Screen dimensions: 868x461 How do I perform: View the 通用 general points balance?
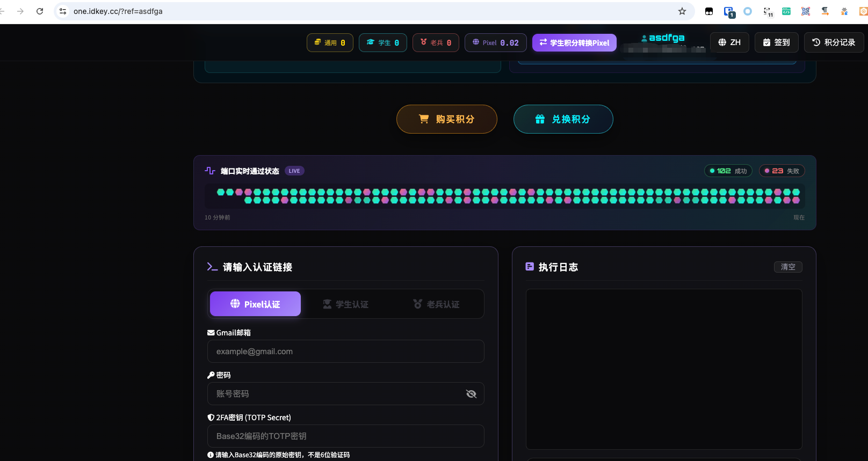[330, 42]
